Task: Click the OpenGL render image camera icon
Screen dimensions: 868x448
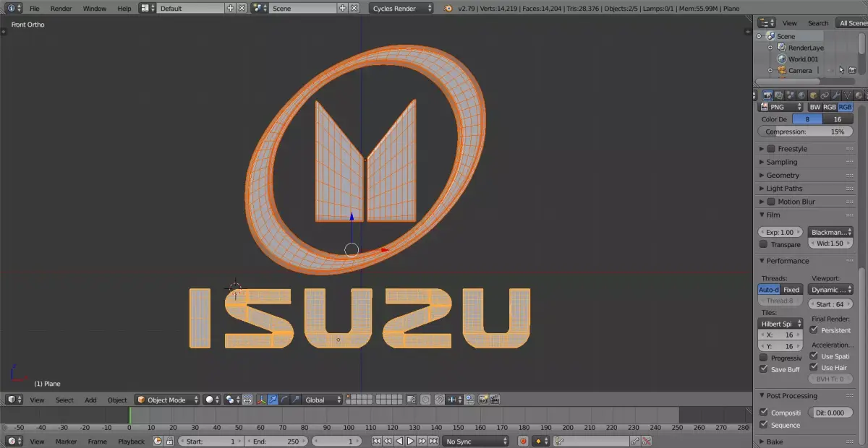Action: pos(483,400)
